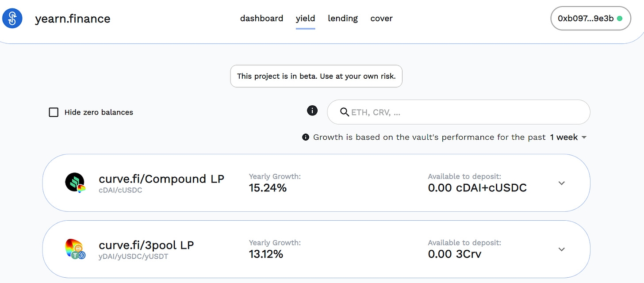Focus the ETH, CRV search input
The width and height of the screenshot is (644, 283).
458,112
